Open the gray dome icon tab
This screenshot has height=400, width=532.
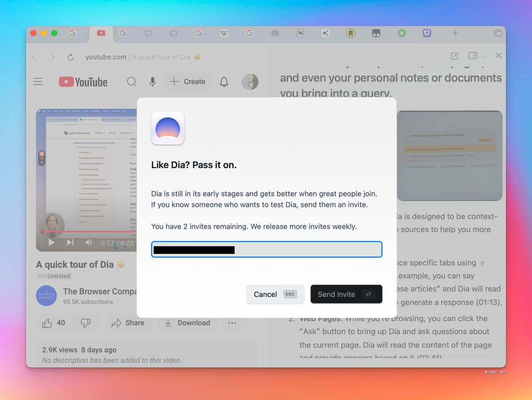pyautogui.click(x=275, y=33)
